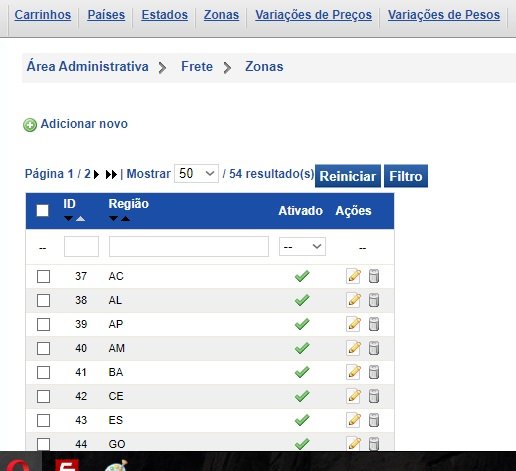Sort ID column descending

(x=68, y=219)
